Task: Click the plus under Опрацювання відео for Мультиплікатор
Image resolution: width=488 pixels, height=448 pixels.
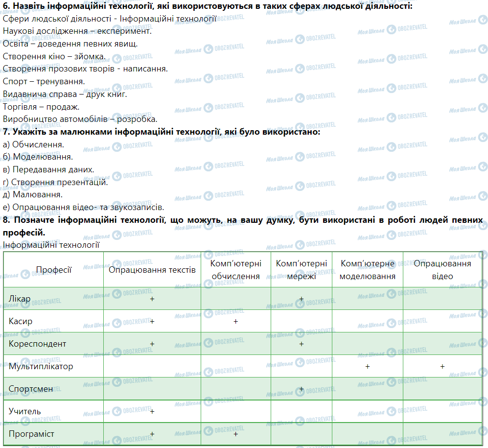Action: point(442,366)
